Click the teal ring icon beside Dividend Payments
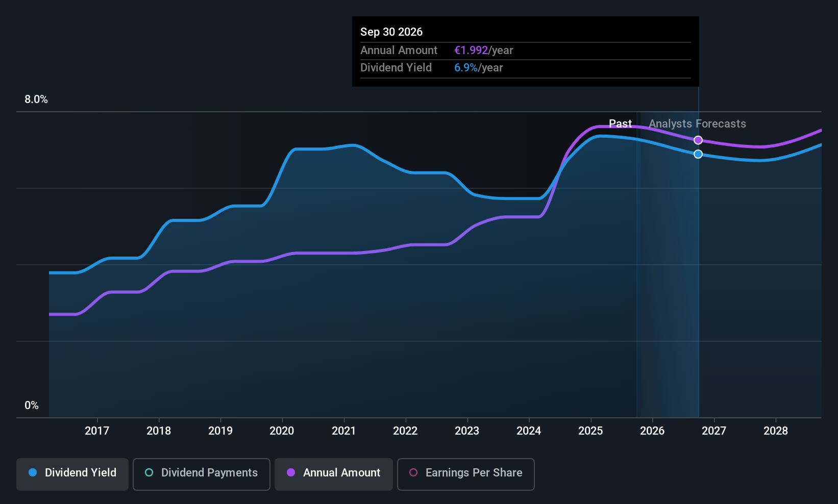 149,473
